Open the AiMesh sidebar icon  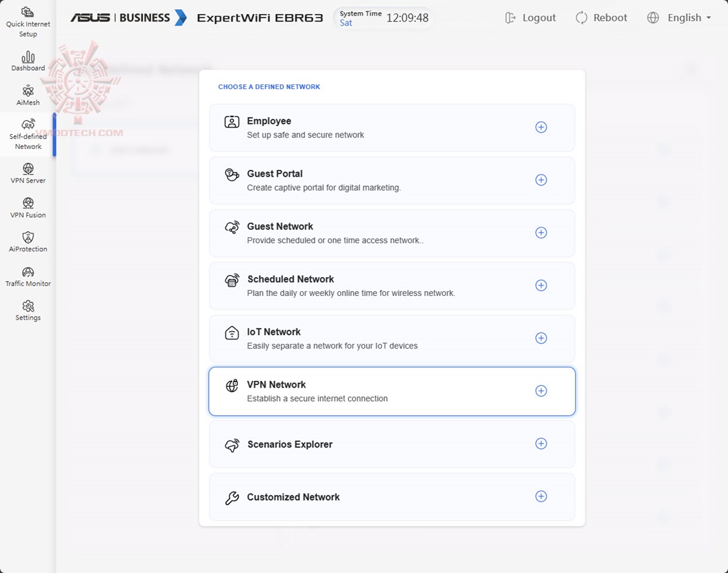pyautogui.click(x=28, y=91)
